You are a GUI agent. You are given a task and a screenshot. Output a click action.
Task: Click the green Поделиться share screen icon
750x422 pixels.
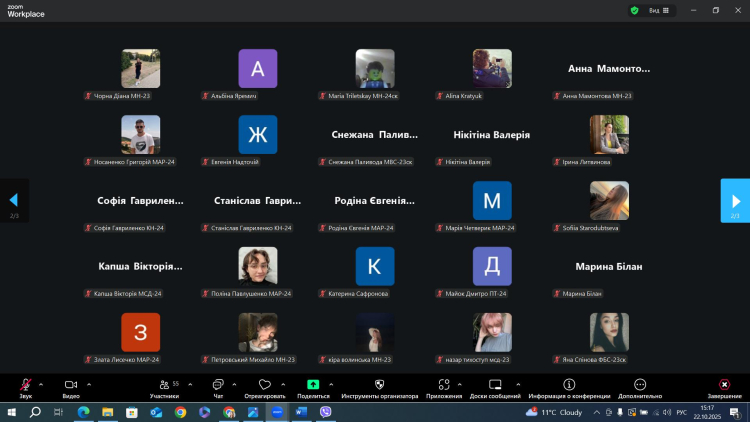coord(312,385)
